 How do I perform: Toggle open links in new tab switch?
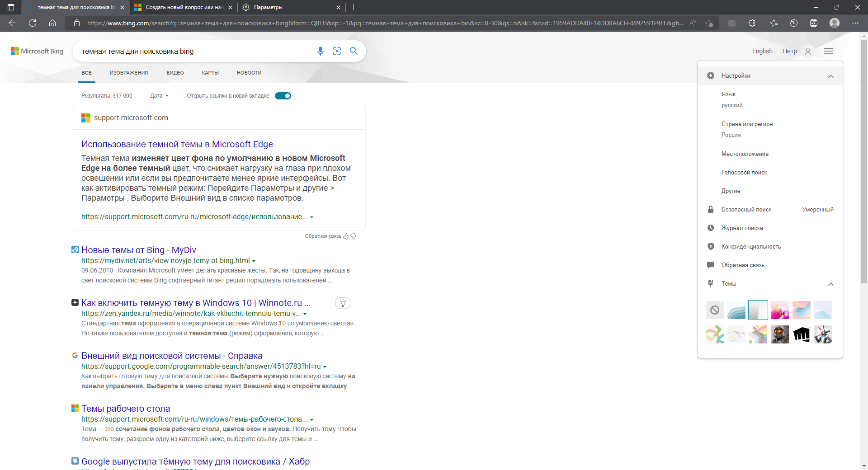click(283, 96)
